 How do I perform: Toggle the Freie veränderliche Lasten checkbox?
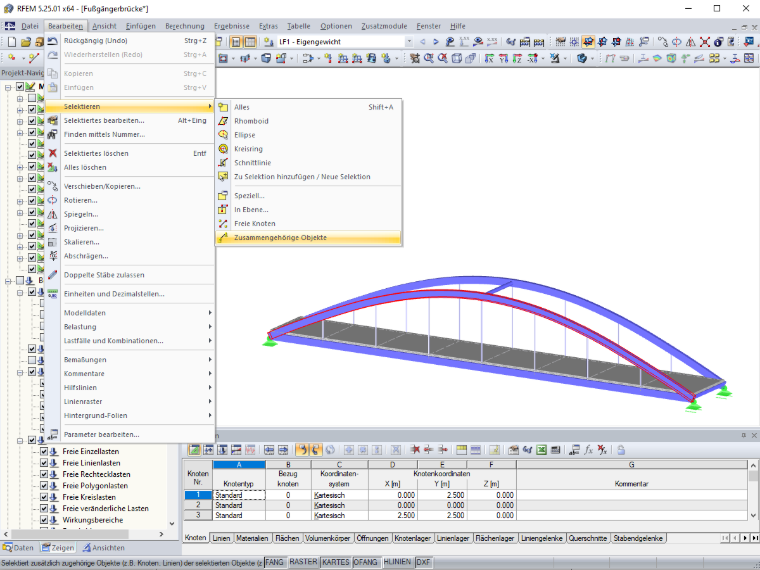44,508
